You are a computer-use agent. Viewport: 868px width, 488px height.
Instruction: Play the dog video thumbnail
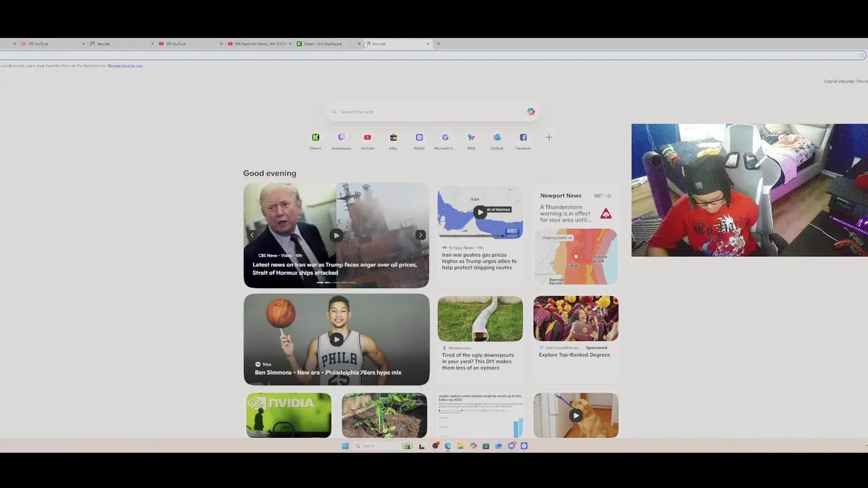click(576, 415)
